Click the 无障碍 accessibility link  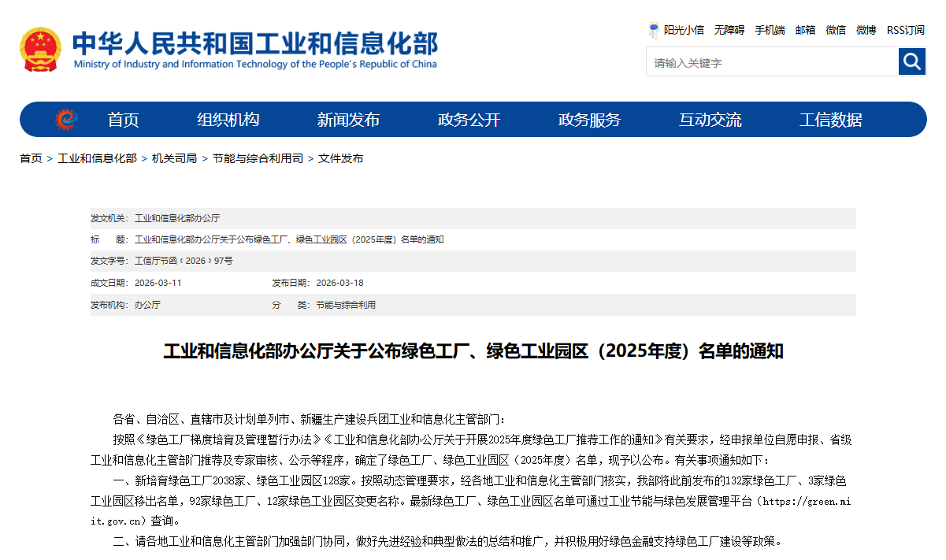pyautogui.click(x=729, y=30)
